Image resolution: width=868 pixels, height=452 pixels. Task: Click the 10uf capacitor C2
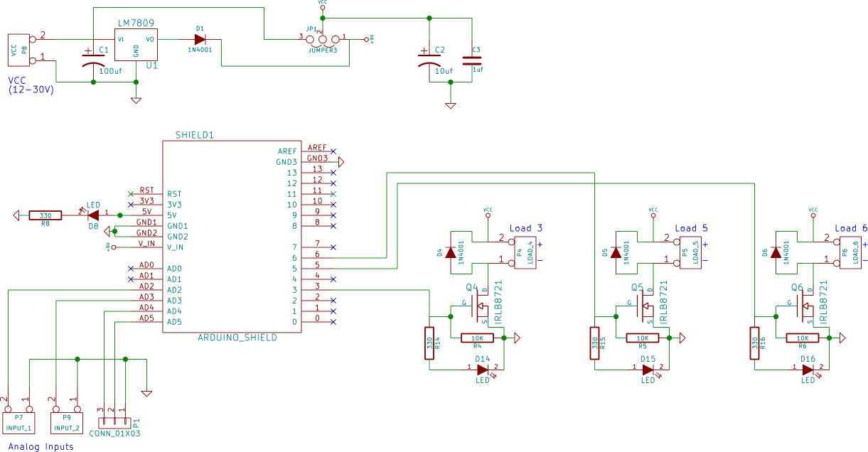click(x=431, y=58)
